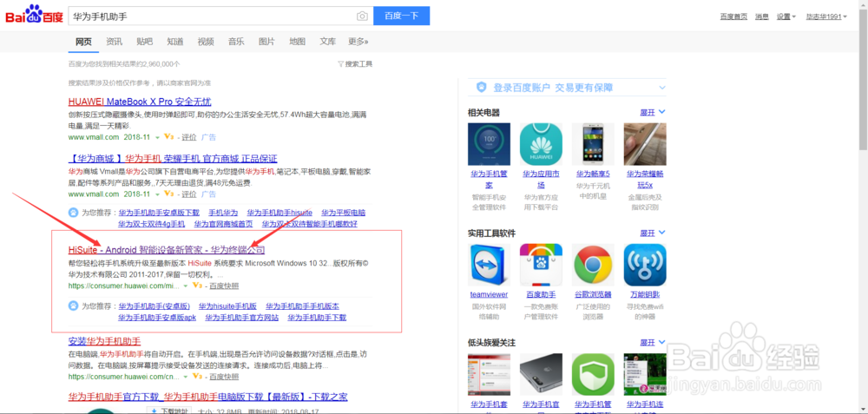
Task: Click the 华为手机管家 text link
Action: (x=489, y=179)
